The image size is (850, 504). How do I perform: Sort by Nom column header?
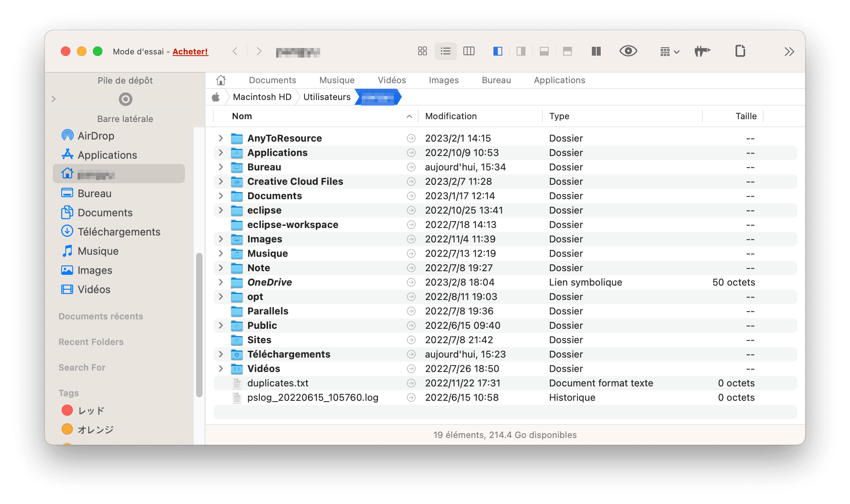pyautogui.click(x=316, y=116)
